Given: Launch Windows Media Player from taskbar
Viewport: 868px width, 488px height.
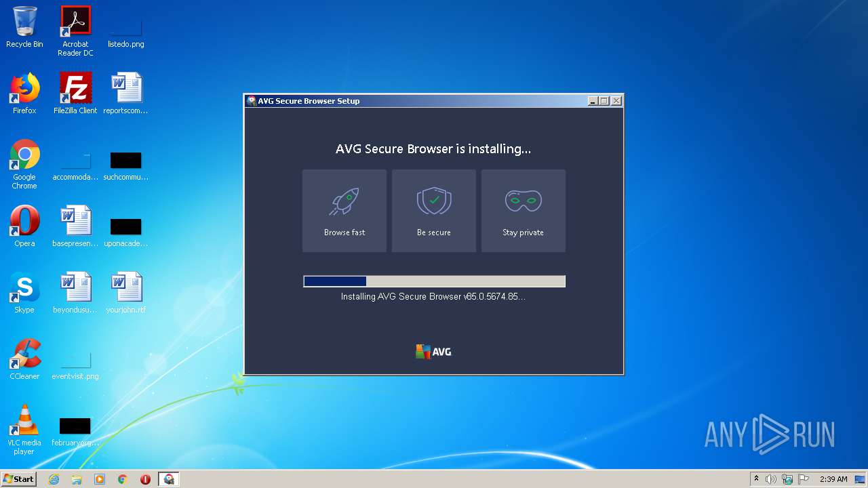Looking at the screenshot, I should pyautogui.click(x=100, y=479).
